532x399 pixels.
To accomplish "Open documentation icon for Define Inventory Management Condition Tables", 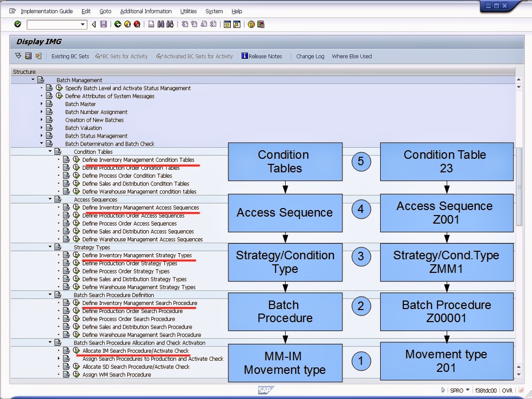I will coord(66,159).
